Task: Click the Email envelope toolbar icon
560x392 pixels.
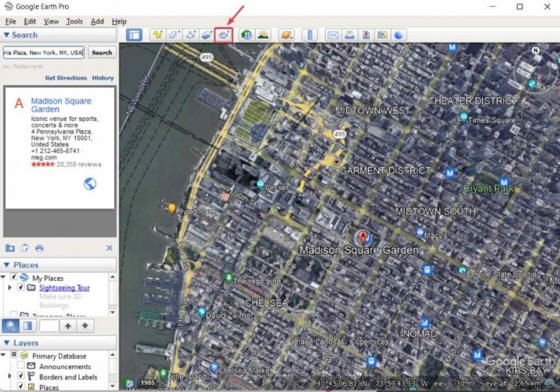Action: pos(333,35)
